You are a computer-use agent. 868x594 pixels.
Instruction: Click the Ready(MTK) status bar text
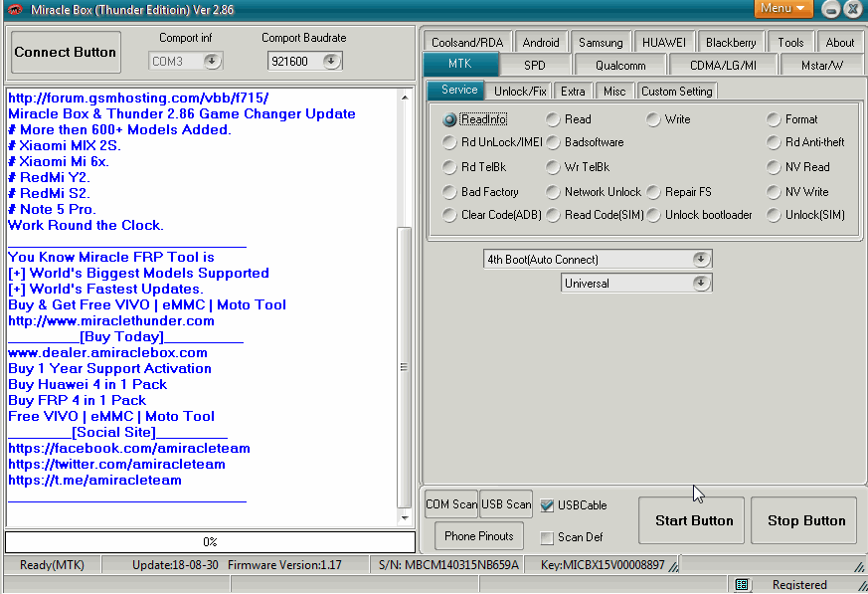point(52,564)
